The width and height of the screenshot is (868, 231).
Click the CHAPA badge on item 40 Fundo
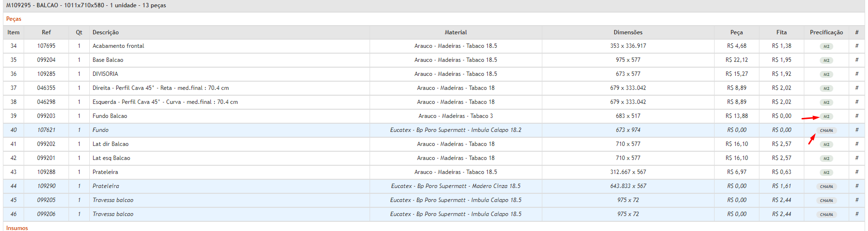coord(826,130)
